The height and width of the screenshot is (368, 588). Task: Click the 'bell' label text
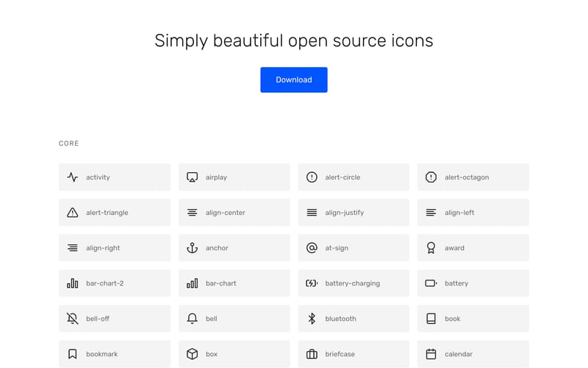(x=211, y=319)
